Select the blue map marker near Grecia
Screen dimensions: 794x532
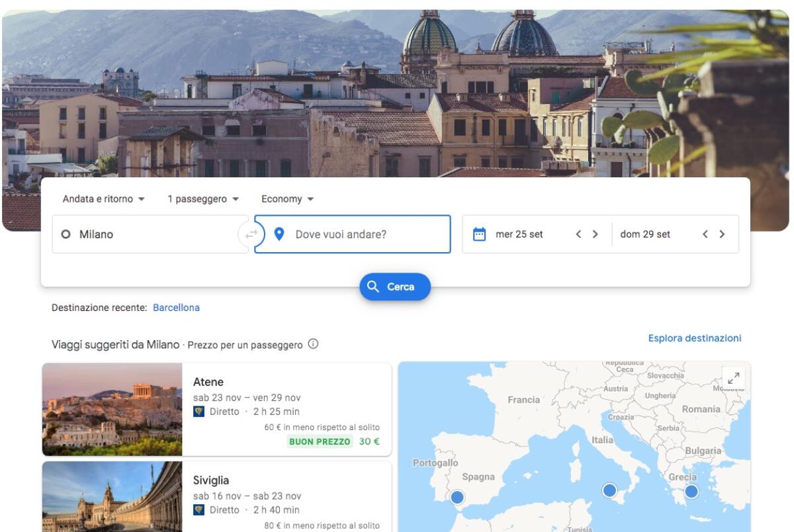coord(692,492)
